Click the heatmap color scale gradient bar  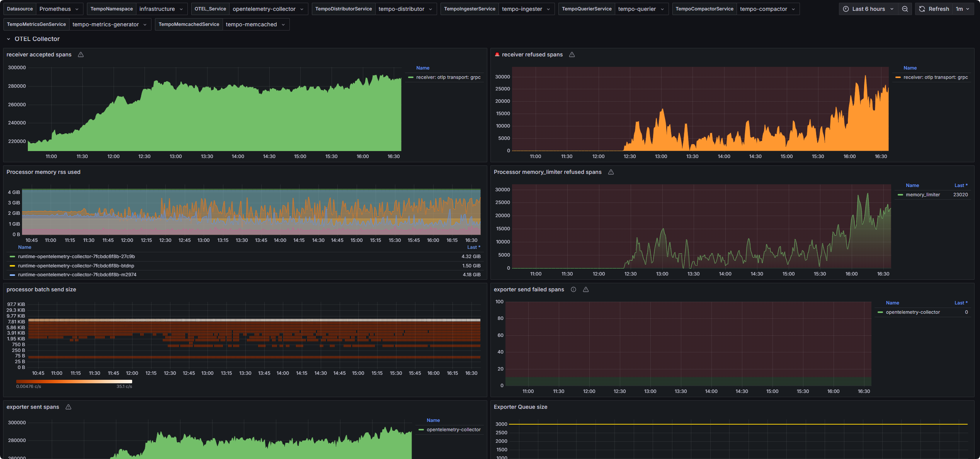pyautogui.click(x=74, y=381)
